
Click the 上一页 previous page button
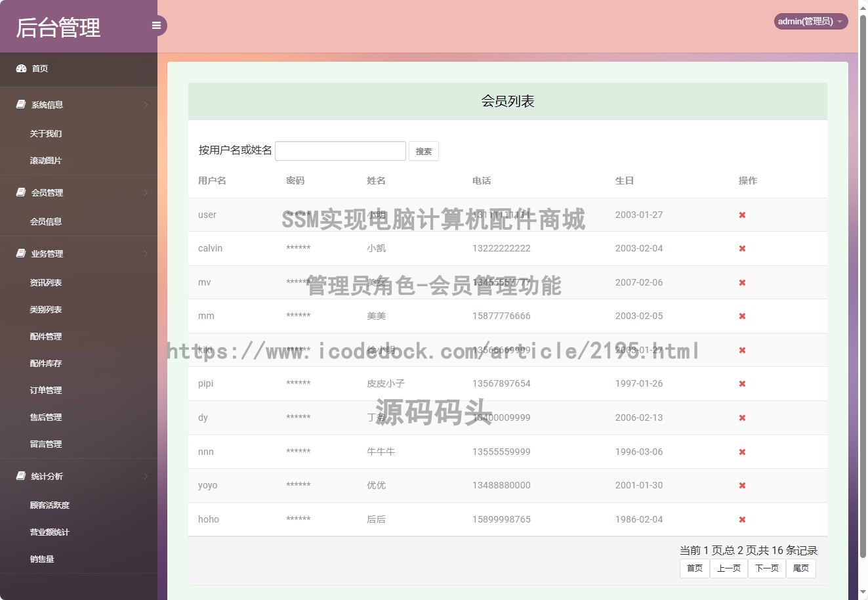coord(729,568)
